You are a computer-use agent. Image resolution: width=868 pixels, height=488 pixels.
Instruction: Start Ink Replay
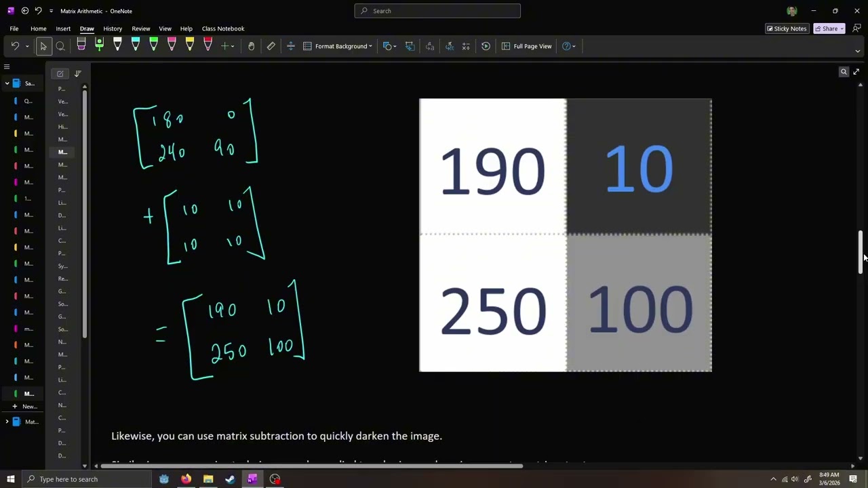pyautogui.click(x=486, y=46)
